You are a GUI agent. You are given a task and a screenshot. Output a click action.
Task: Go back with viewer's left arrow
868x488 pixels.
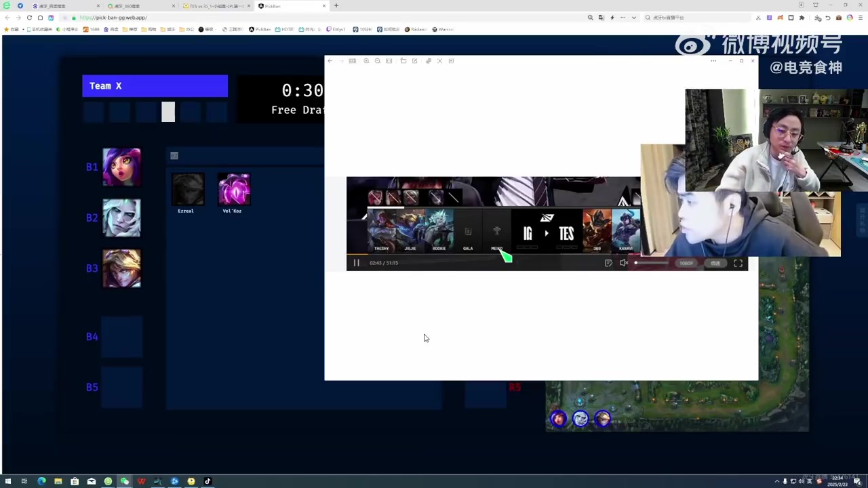pyautogui.click(x=330, y=61)
